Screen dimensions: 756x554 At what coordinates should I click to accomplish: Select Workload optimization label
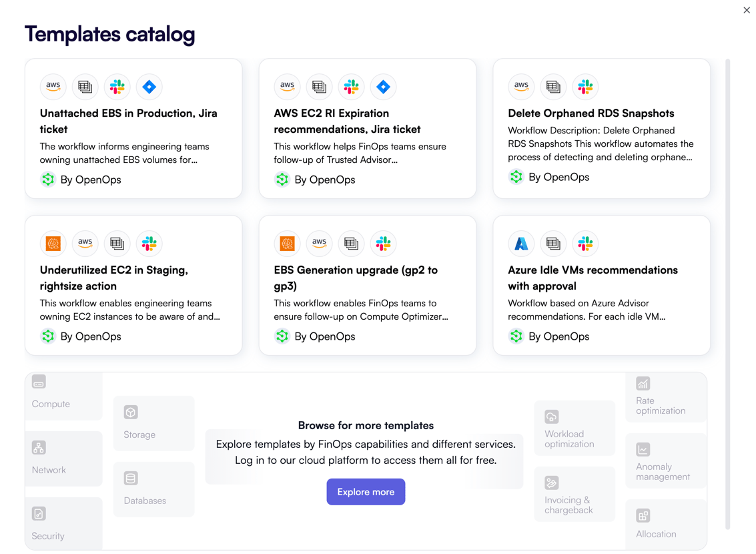point(569,439)
